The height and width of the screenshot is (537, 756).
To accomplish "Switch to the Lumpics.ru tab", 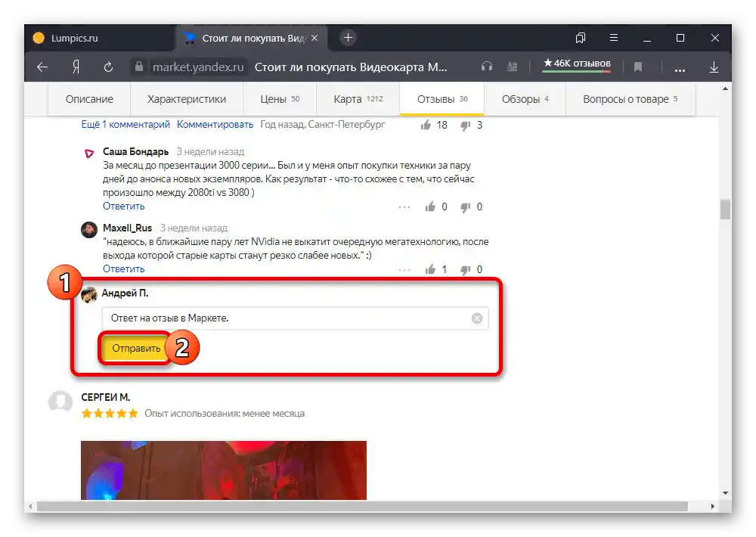I will coord(100,38).
